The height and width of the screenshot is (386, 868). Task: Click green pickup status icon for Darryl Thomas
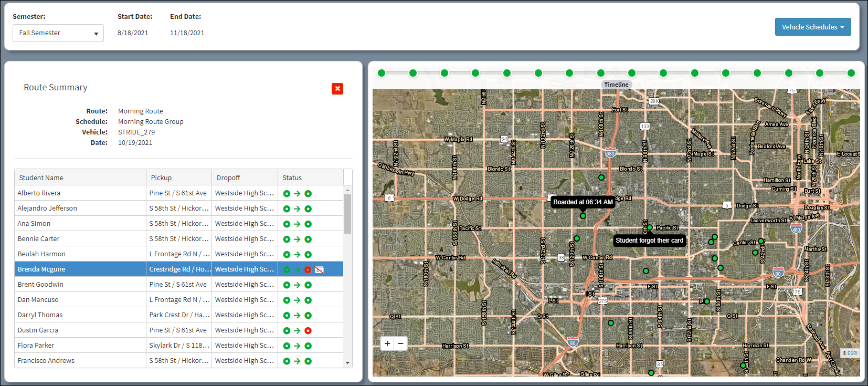tap(287, 316)
